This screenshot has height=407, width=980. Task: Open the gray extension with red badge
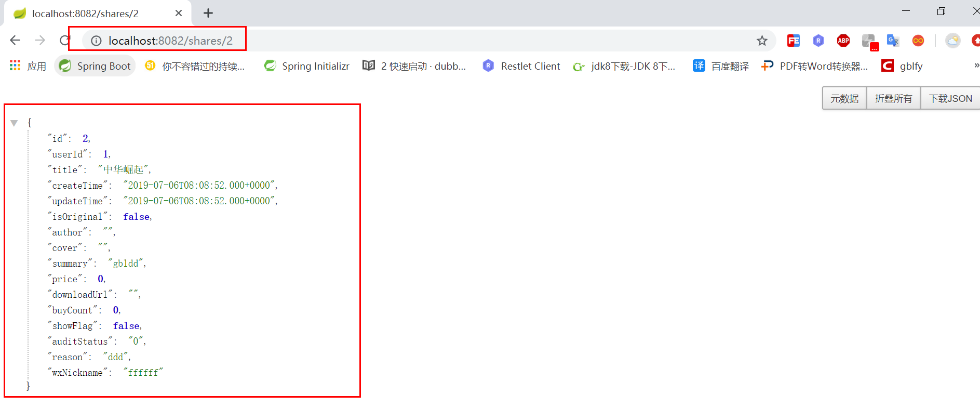point(869,42)
